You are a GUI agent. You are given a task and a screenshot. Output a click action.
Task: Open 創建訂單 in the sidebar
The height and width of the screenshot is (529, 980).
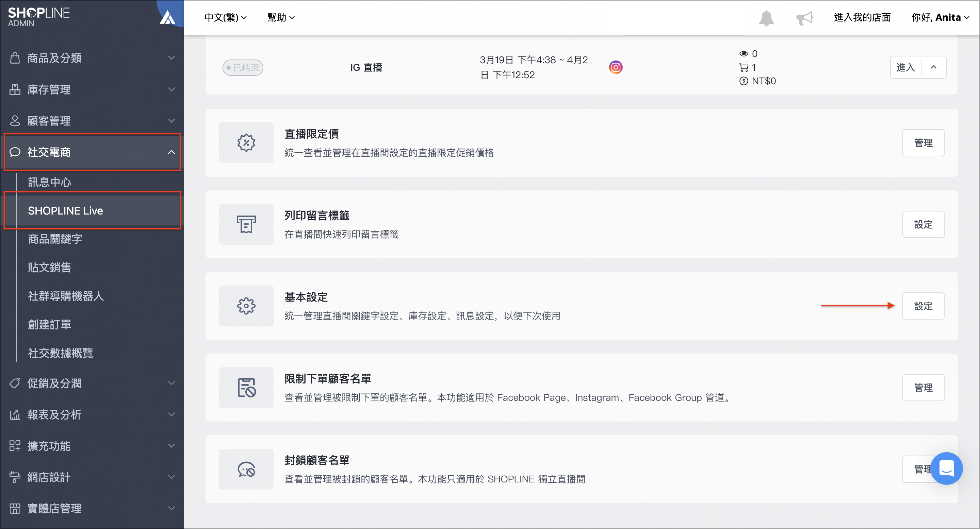pos(49,325)
